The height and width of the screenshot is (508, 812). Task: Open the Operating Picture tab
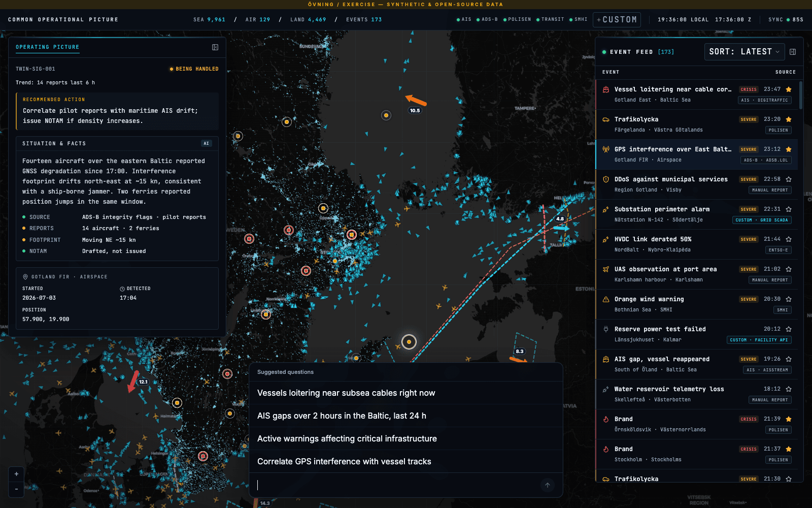pos(47,47)
